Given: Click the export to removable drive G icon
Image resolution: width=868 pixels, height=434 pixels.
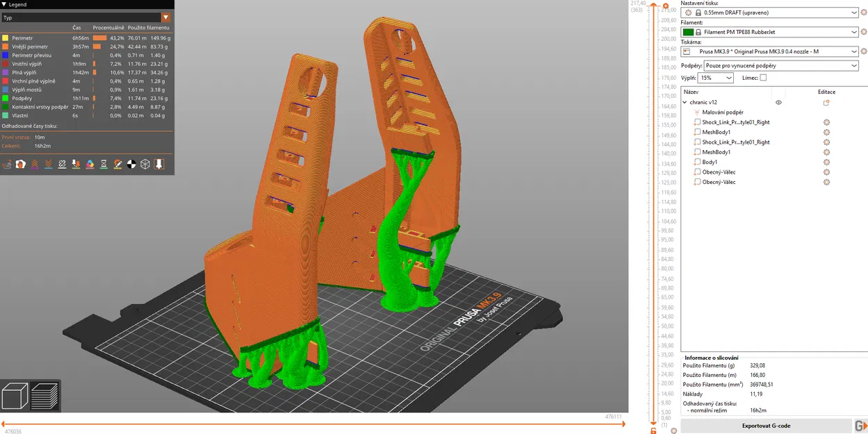Looking at the screenshot, I should coord(860,426).
